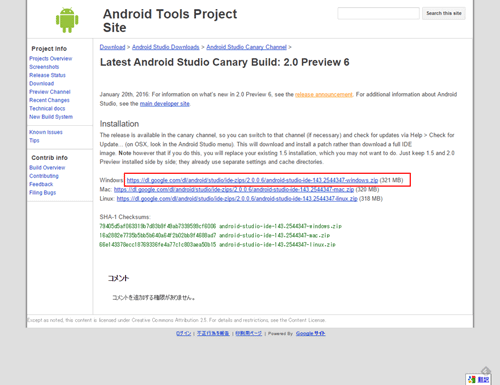Open the Release Status page link
This screenshot has width=500, height=385.
click(47, 75)
